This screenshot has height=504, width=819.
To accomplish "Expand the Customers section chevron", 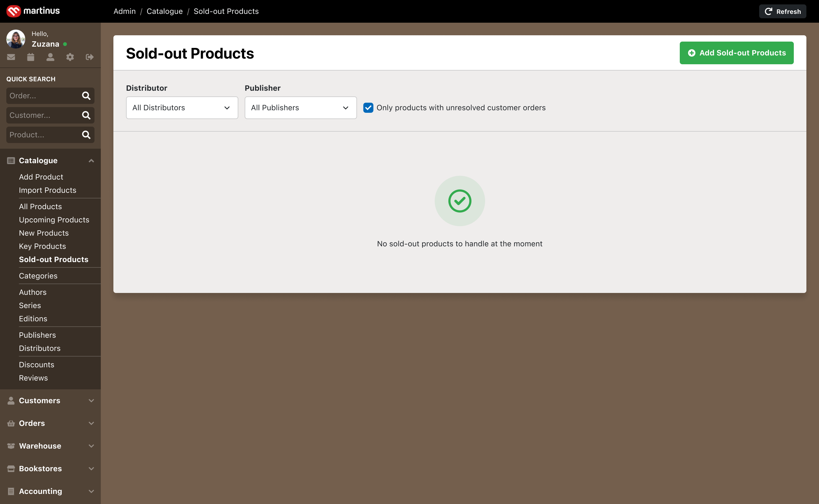I will pyautogui.click(x=91, y=401).
